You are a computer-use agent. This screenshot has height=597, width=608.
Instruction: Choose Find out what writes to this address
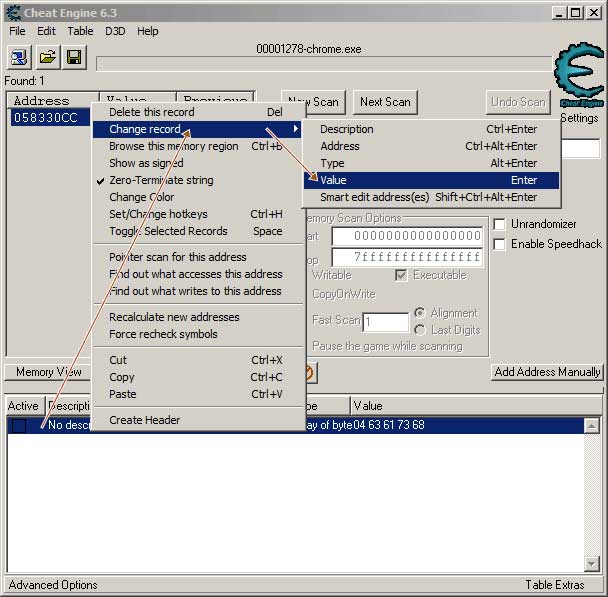197,291
